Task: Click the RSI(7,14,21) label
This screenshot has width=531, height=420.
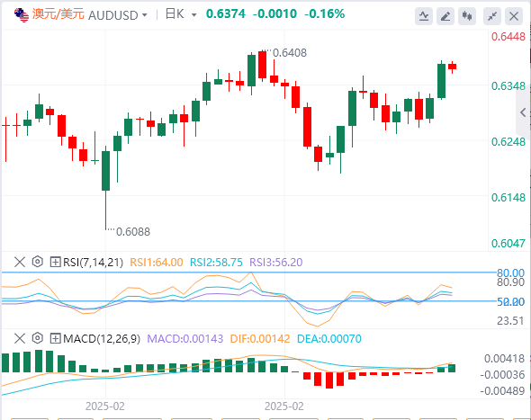Action: [93, 263]
